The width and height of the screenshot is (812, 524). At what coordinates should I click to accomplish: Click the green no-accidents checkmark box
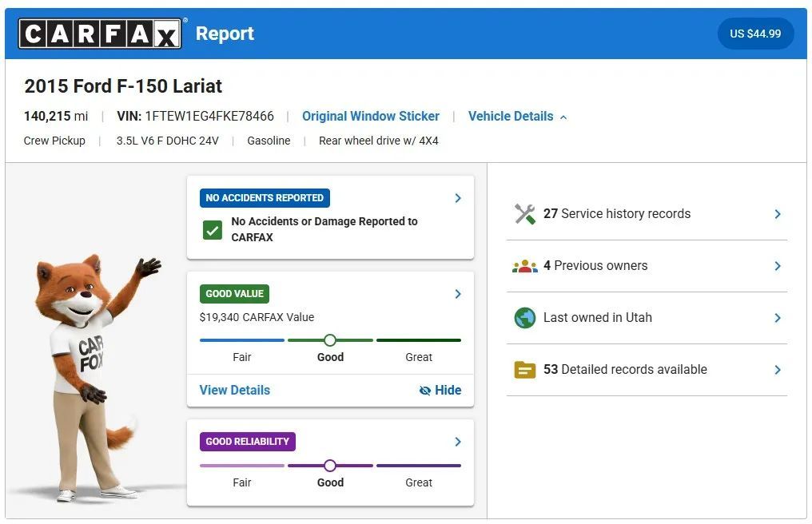[x=212, y=230]
